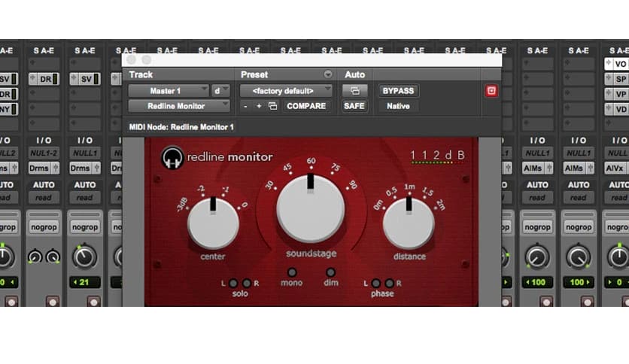This screenshot has height=364, width=629.
Task: Open the Redline Monitor plug-in selector
Action: tap(179, 106)
